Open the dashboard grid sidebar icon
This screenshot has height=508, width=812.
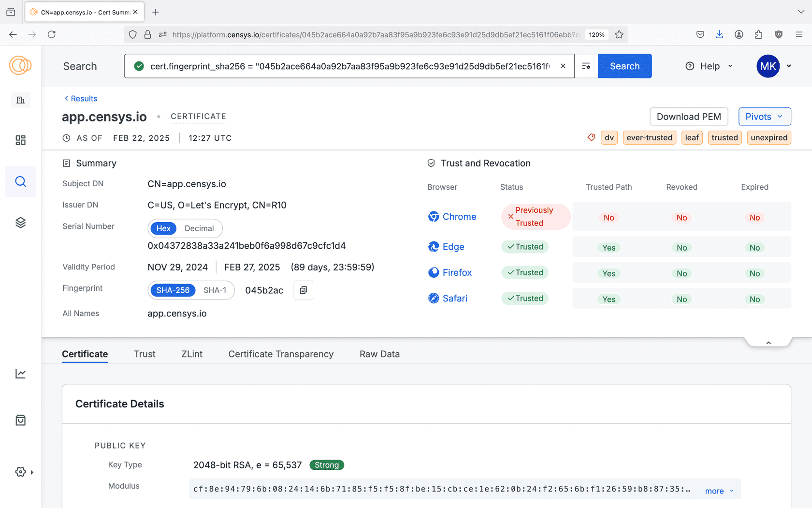click(20, 140)
